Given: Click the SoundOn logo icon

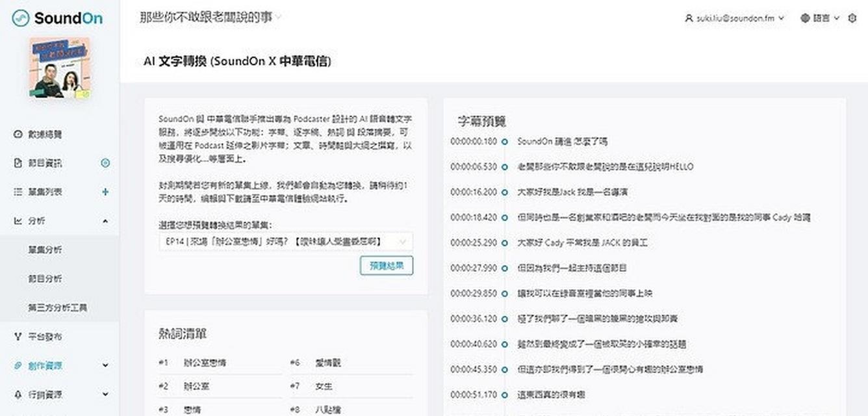Looking at the screenshot, I should [21, 18].
